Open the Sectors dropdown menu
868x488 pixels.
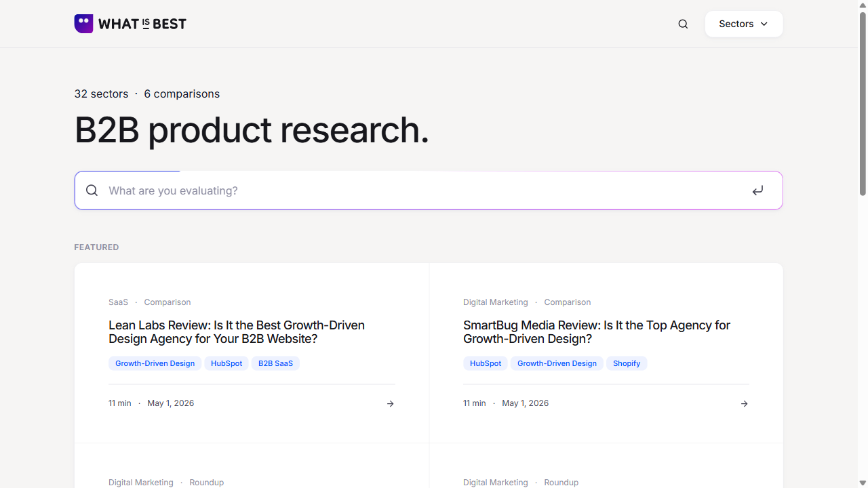[x=744, y=24]
